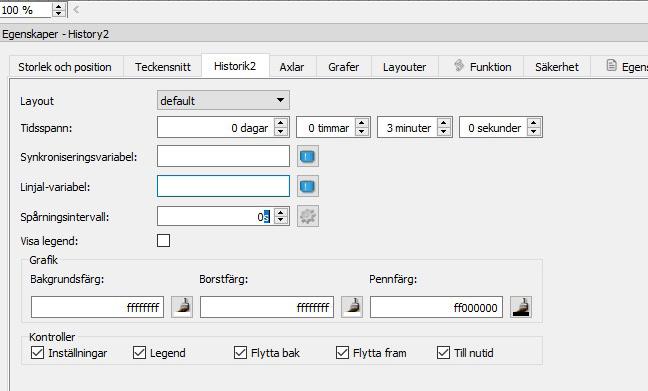The image size is (648, 391).
Task: Open the Borstfärg brush color picker
Action: (x=352, y=307)
